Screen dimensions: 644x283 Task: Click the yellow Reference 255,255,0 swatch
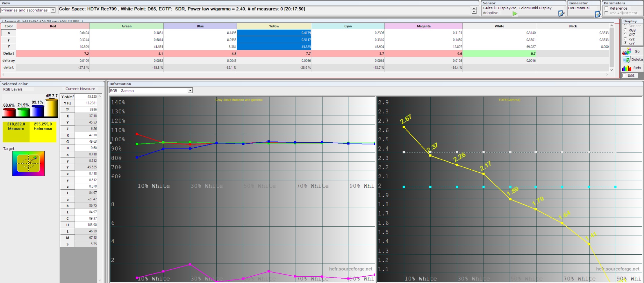tap(43, 132)
